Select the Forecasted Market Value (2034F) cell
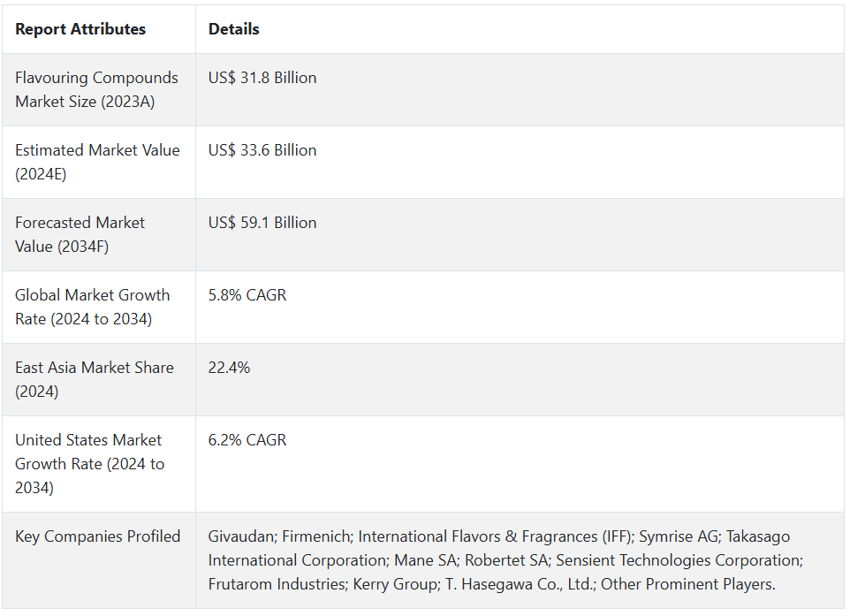850x616 pixels. (x=80, y=234)
